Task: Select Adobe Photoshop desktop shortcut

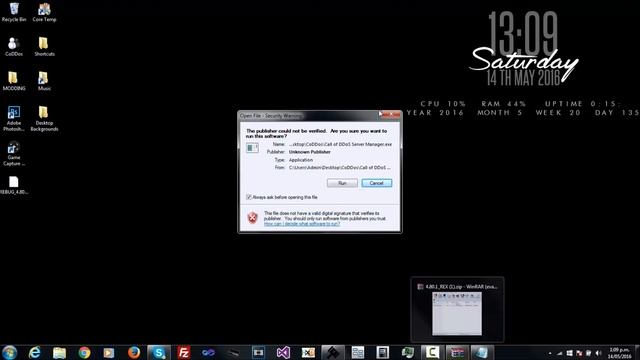Action: coord(14,118)
